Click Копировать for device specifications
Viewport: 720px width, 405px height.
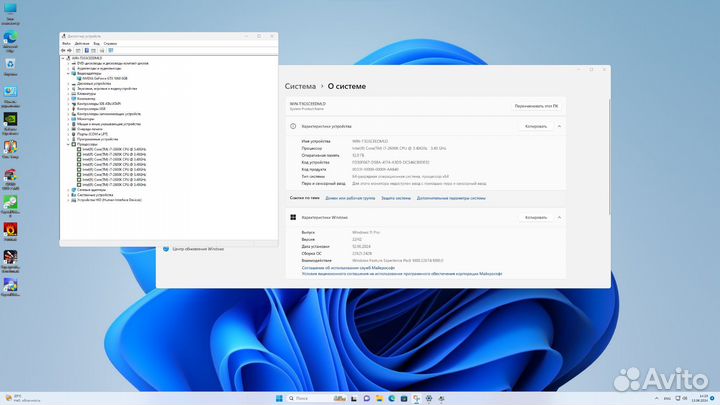(536, 126)
